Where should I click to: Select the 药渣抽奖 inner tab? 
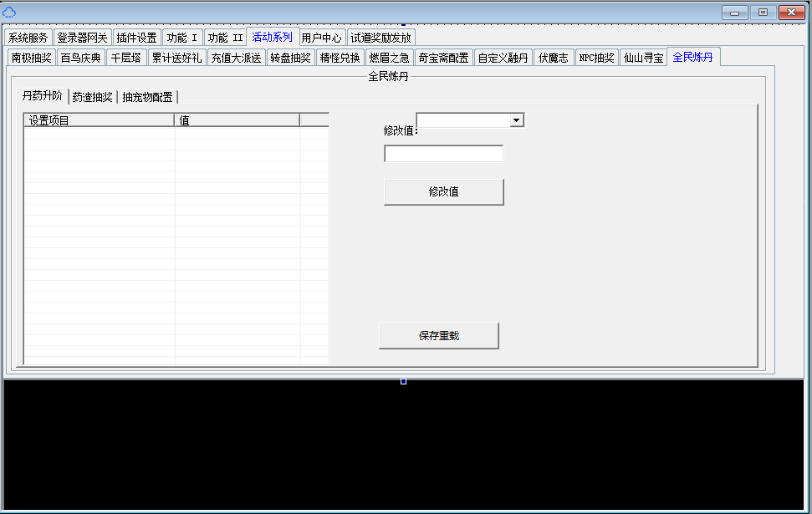[x=92, y=97]
